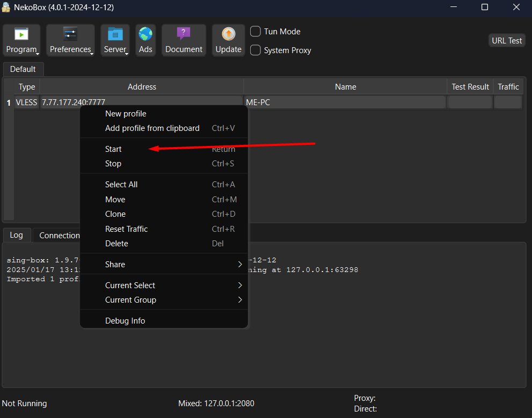
Task: Open the Default group tab
Action: [x=23, y=69]
